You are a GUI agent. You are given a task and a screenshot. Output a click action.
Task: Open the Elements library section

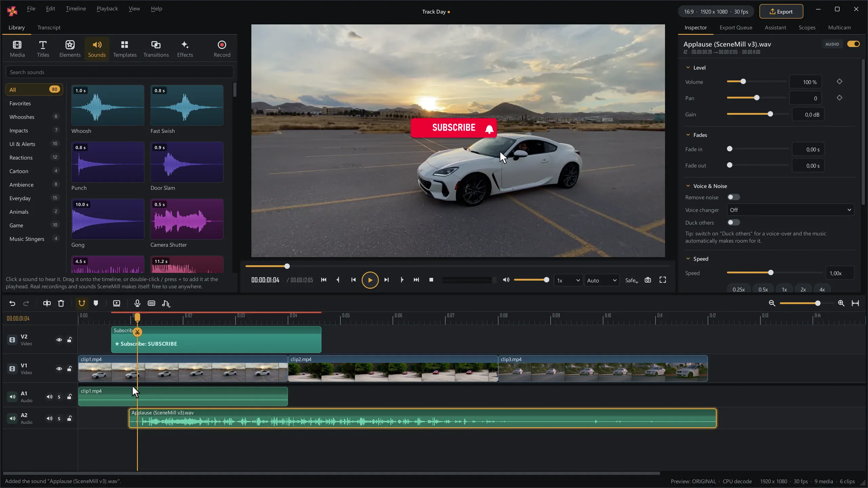click(70, 49)
